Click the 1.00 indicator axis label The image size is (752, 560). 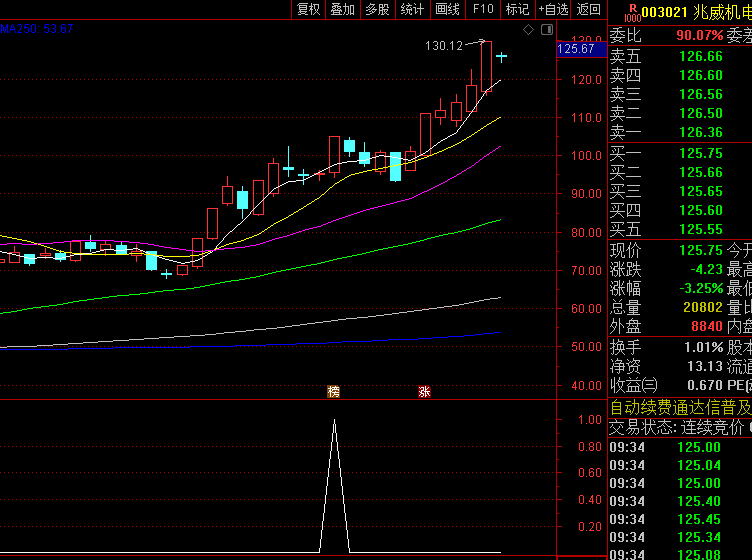(589, 420)
